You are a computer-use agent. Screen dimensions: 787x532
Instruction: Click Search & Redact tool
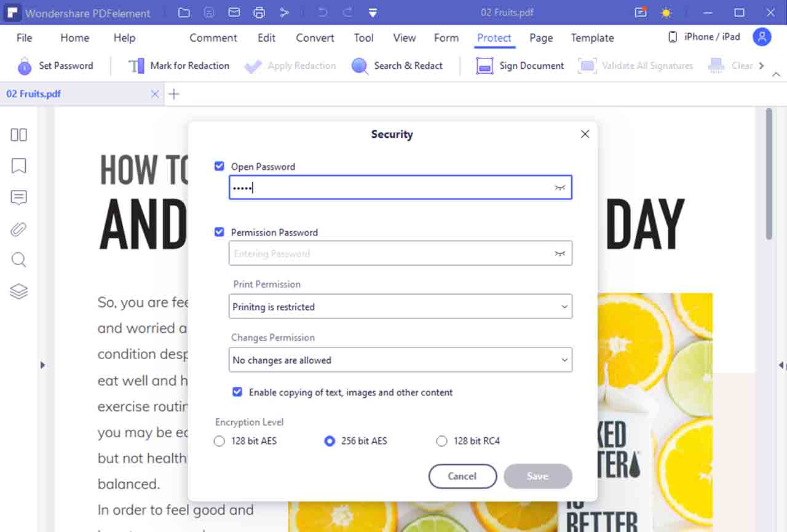pos(397,66)
